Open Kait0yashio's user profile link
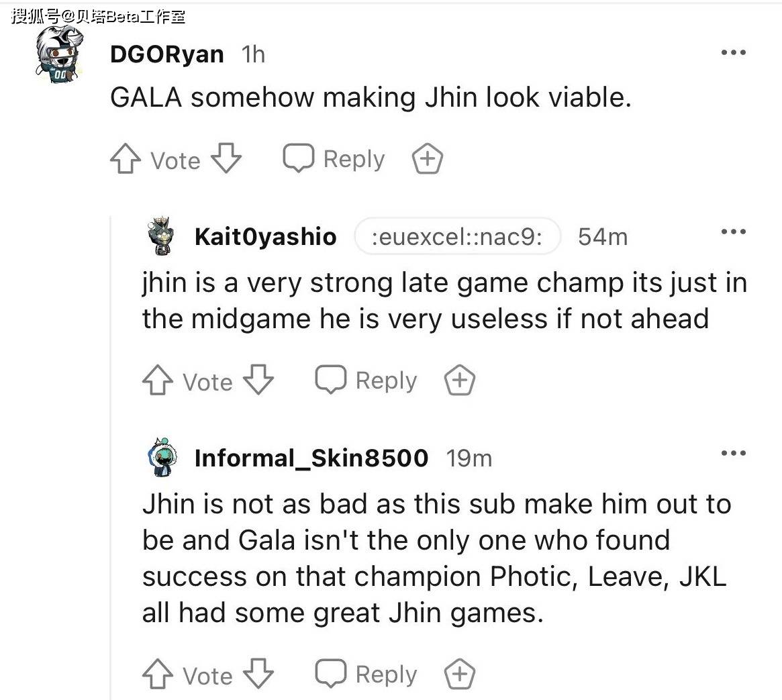The image size is (782, 700). [265, 236]
